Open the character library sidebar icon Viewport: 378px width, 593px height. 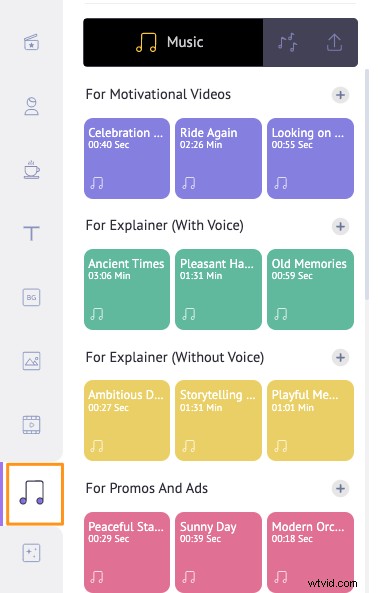31,106
